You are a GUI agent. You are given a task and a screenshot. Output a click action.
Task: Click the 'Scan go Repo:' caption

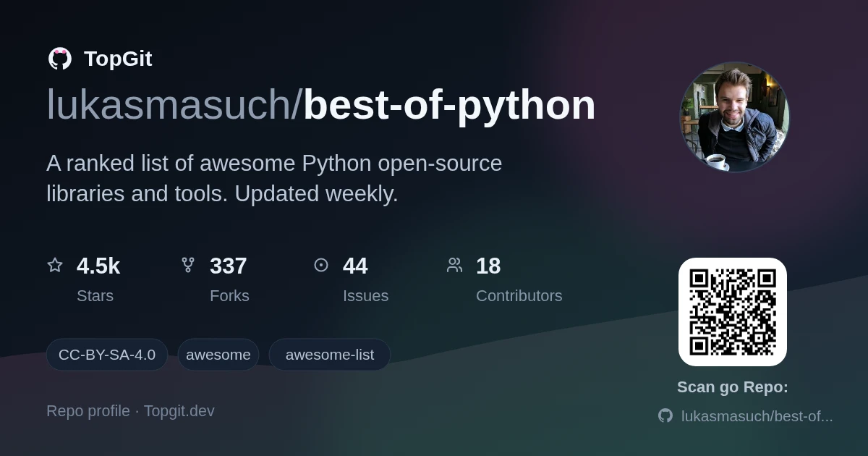733,387
